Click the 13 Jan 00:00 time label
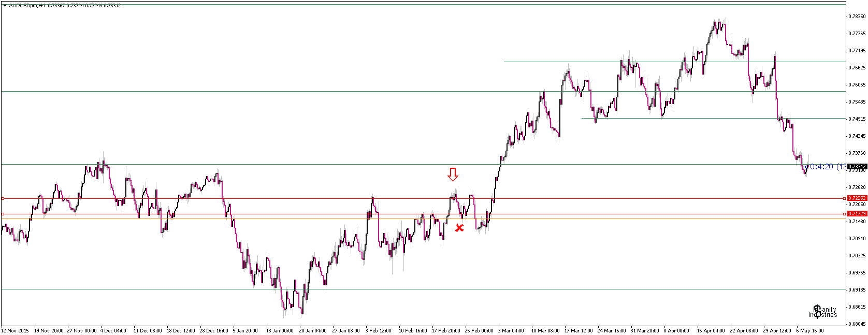The image size is (868, 335). [x=280, y=331]
